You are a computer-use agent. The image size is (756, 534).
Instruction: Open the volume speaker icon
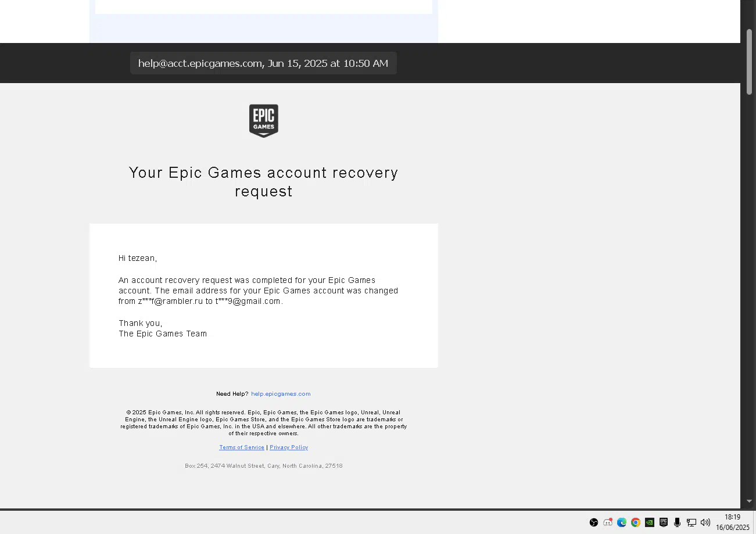(x=705, y=522)
